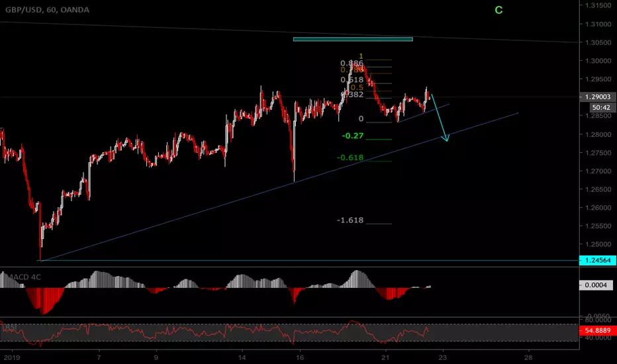Click the 1.31500 price axis label
The image size is (617, 364).
point(598,5)
